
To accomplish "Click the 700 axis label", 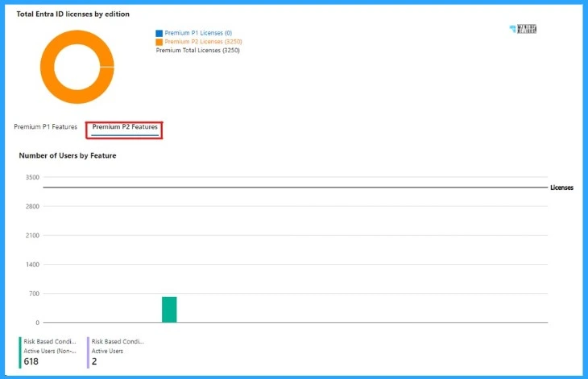I will coord(34,294).
